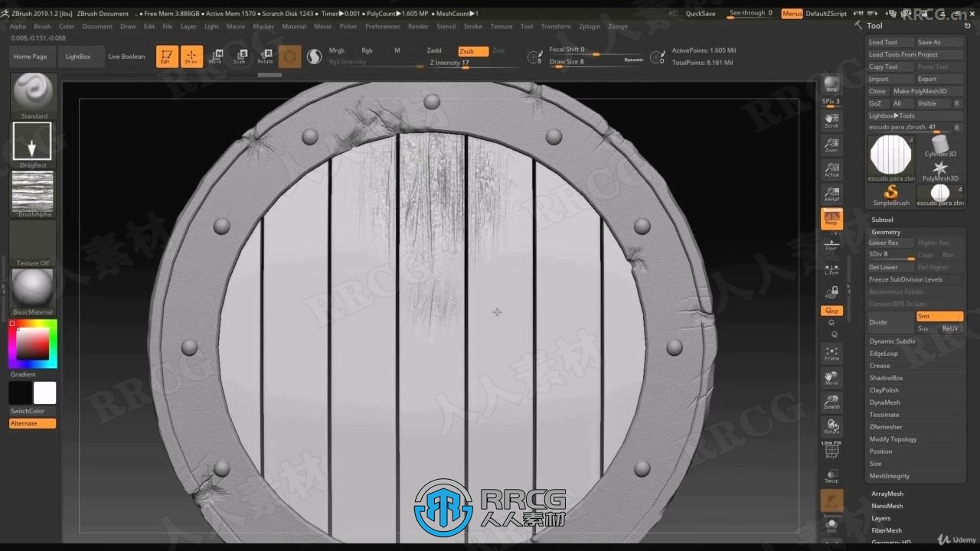Open the Zplugin menu

[590, 26]
